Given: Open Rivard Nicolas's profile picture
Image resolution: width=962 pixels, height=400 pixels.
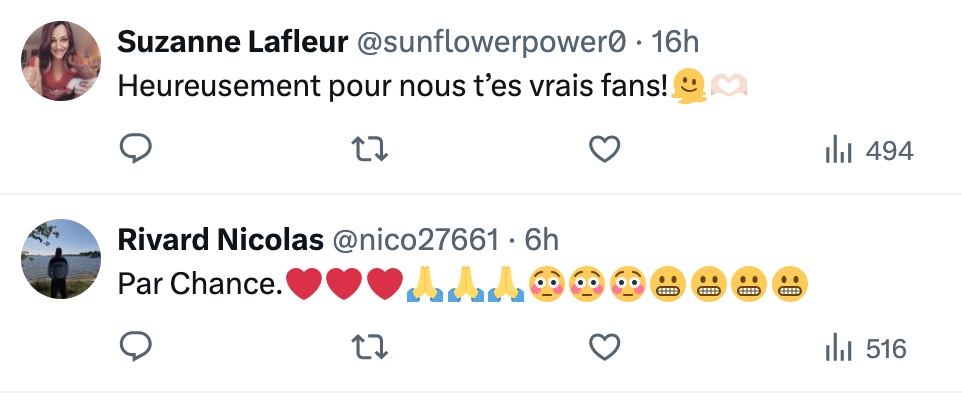Looking at the screenshot, I should coord(62,259).
